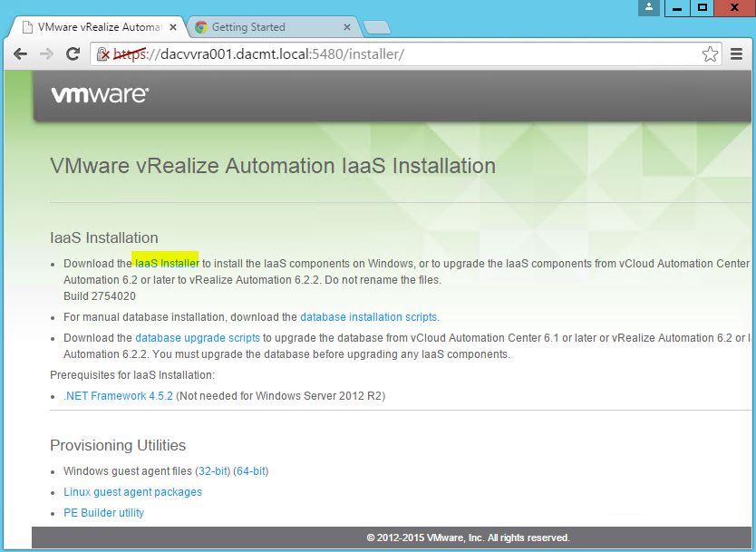The width and height of the screenshot is (756, 552).
Task: Open the database installation scripts link
Action: click(369, 316)
